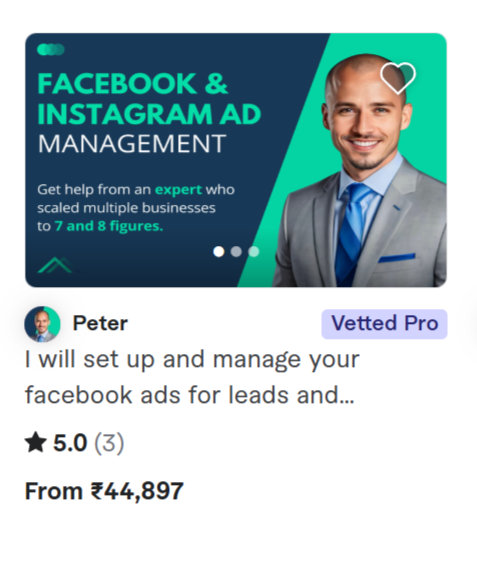Click the black star rating icon
Screen dimensions: 477x577
point(36,442)
